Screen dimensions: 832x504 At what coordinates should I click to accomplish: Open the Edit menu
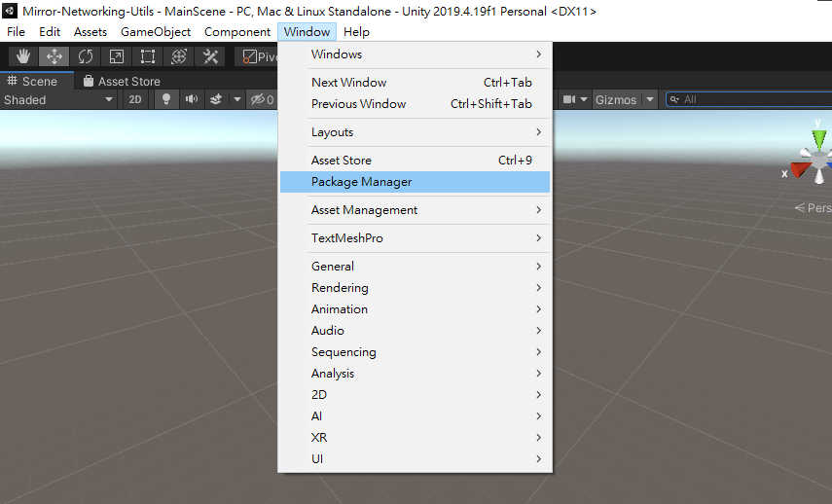(x=50, y=32)
